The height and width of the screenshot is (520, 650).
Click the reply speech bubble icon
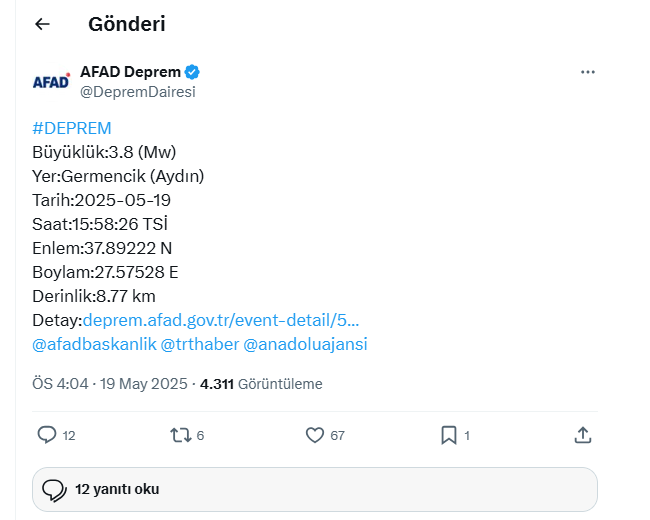(x=47, y=435)
